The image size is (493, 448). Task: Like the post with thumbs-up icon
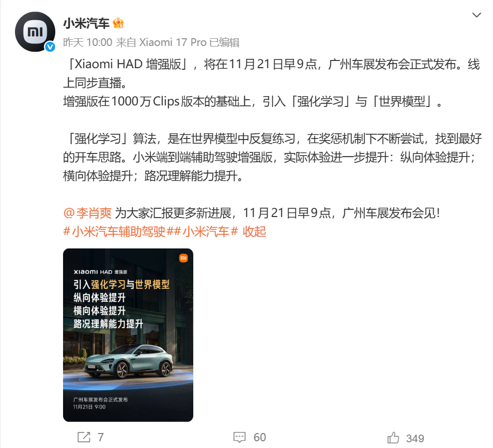coord(393,437)
